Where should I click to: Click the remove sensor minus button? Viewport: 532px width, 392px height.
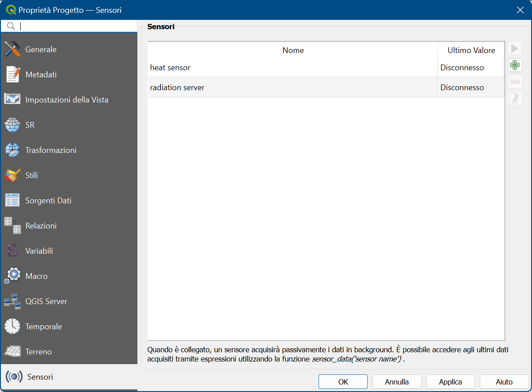515,82
